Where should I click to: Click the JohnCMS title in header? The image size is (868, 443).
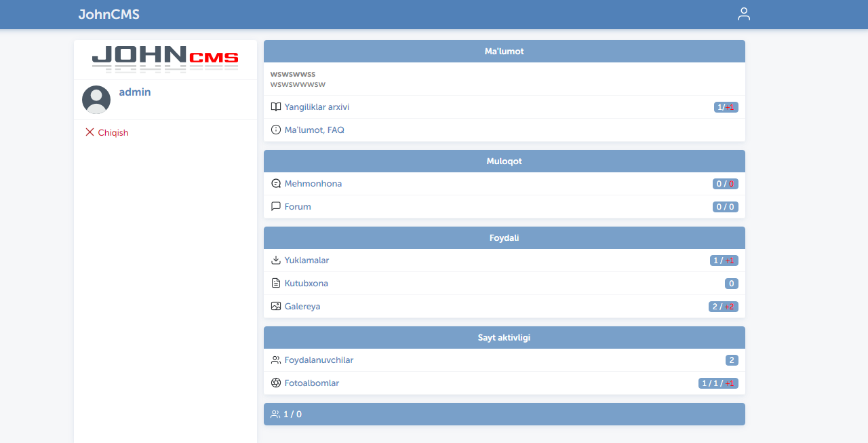click(108, 14)
